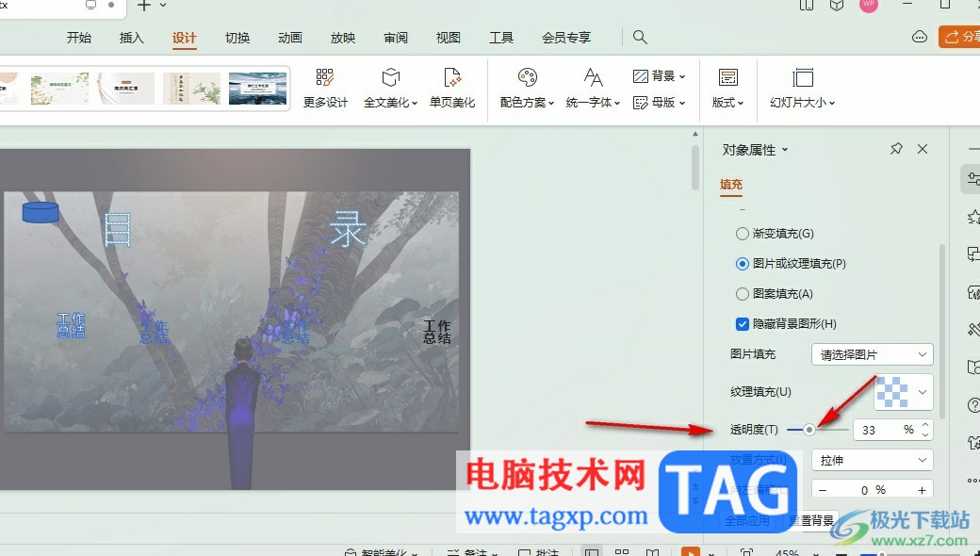Open the Design (设计) tab

pos(185,38)
